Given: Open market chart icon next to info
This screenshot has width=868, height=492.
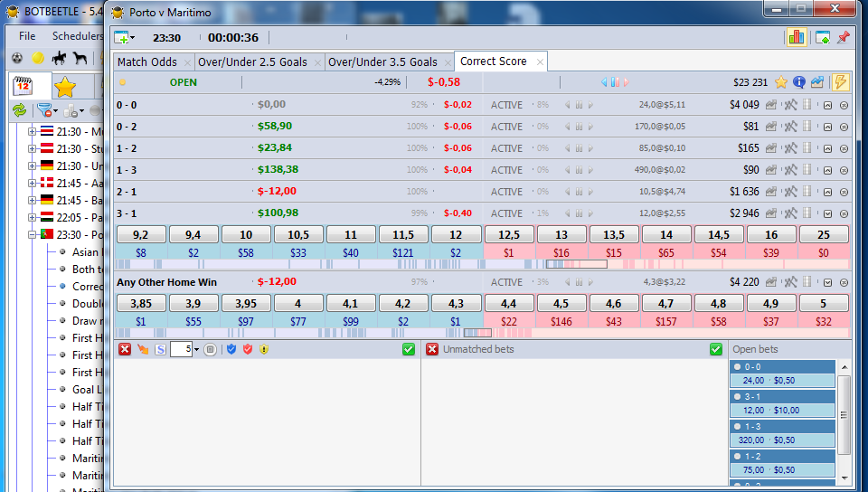Looking at the screenshot, I should point(817,82).
